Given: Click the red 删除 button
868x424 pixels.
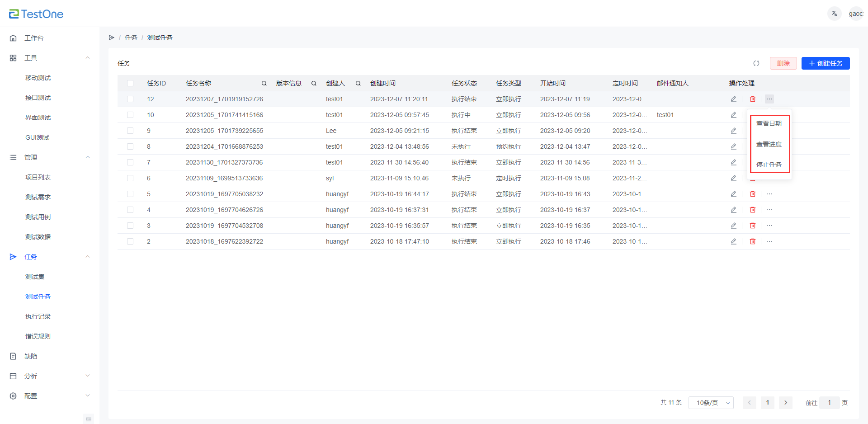Looking at the screenshot, I should (x=783, y=63).
